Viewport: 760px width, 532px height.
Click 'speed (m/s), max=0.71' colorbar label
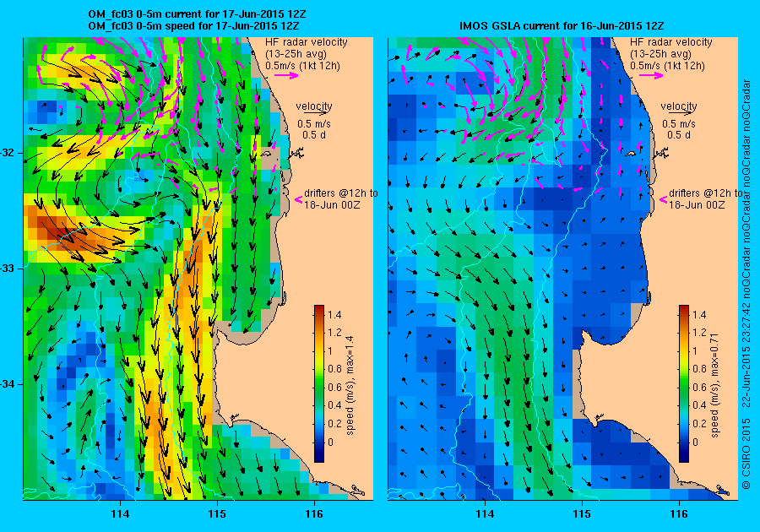pyautogui.click(x=714, y=386)
